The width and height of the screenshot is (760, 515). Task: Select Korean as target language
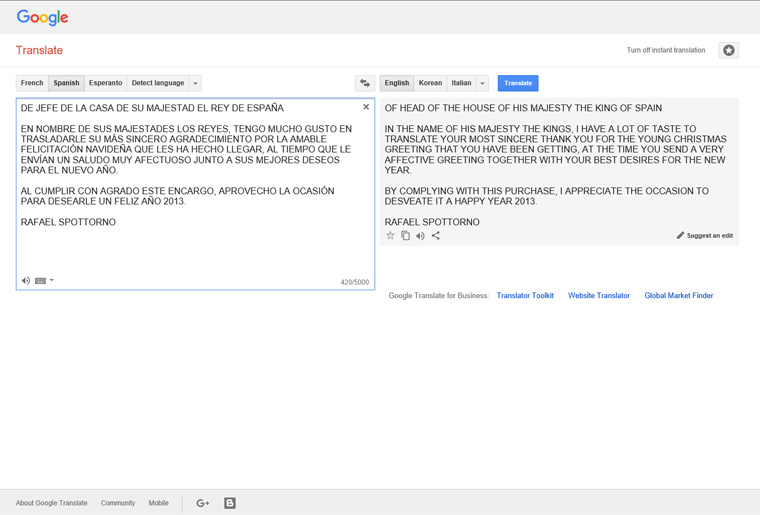[430, 83]
